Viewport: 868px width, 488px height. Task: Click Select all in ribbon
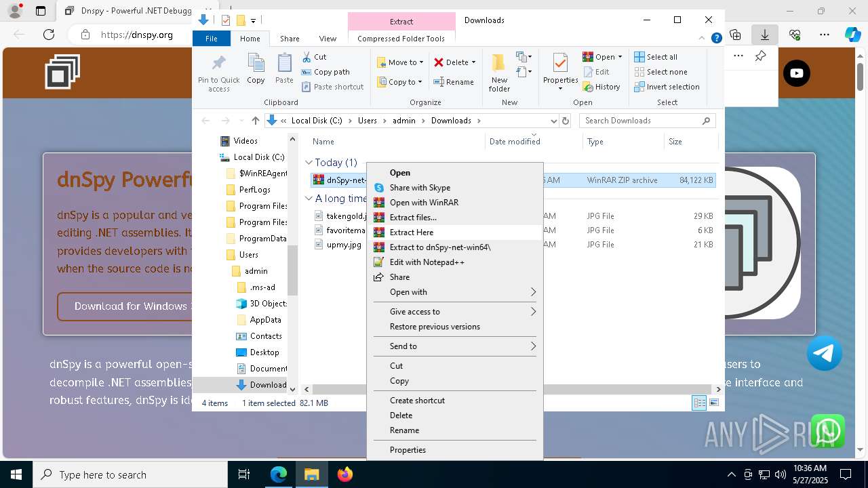[656, 57]
